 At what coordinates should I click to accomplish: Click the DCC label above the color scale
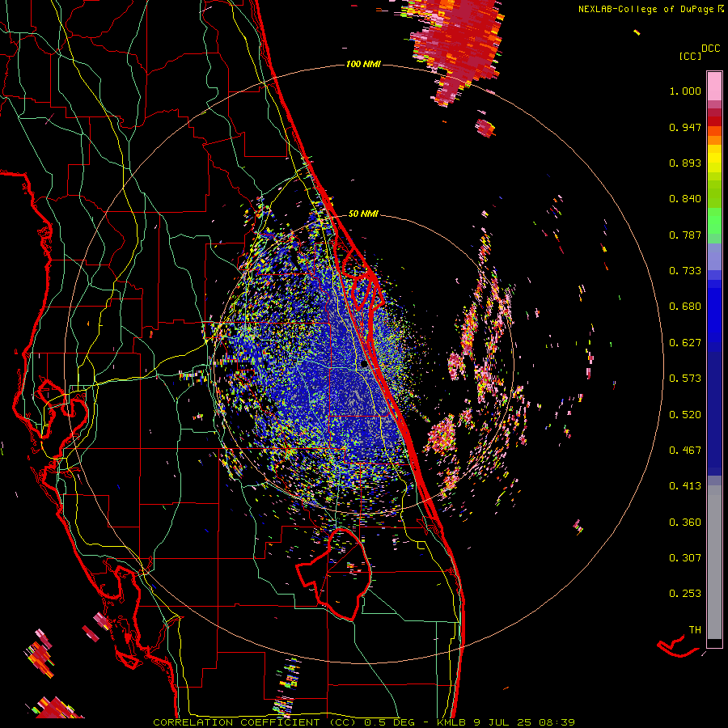(x=710, y=49)
